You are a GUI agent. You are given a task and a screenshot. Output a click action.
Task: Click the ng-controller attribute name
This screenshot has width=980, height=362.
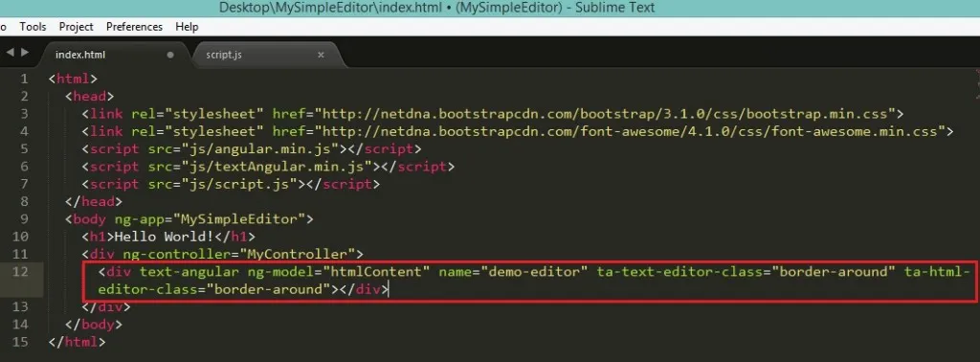pyautogui.click(x=176, y=255)
